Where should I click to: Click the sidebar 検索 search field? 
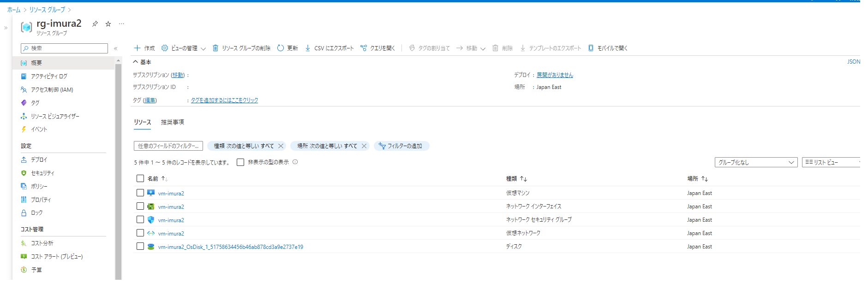[x=64, y=48]
